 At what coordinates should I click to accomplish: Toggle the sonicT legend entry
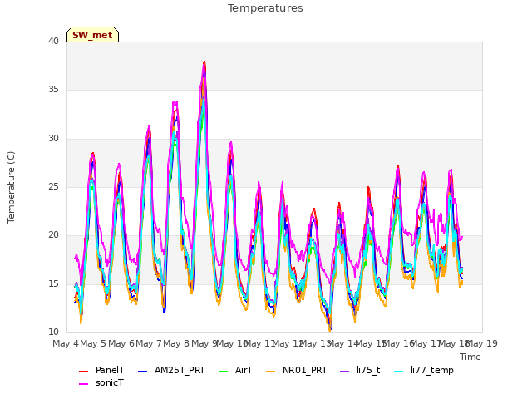coord(101,382)
